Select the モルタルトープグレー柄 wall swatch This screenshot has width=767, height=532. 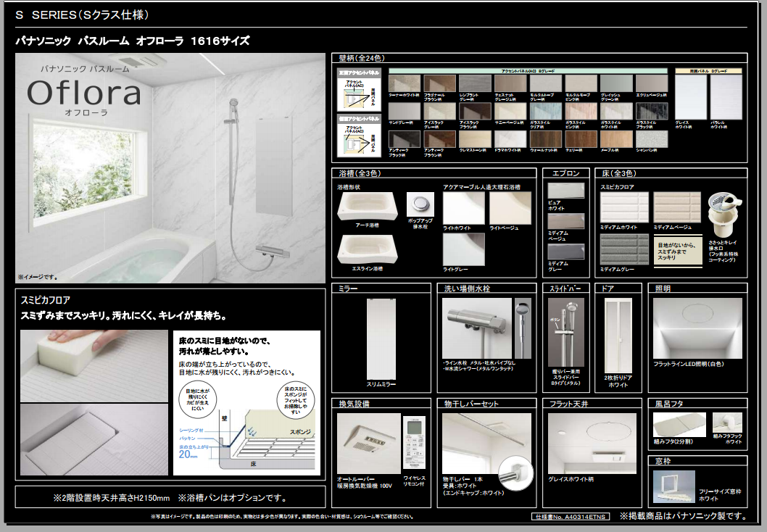tap(546, 83)
